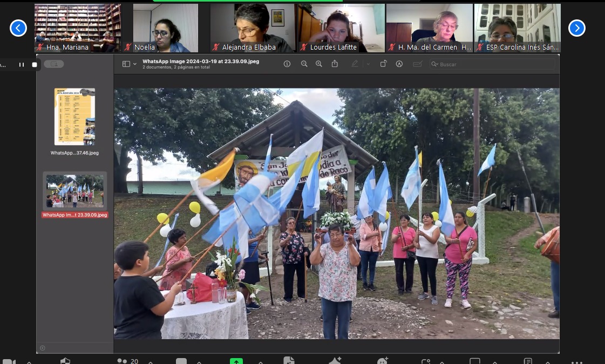Rotate the image with the rotate icon

point(383,64)
